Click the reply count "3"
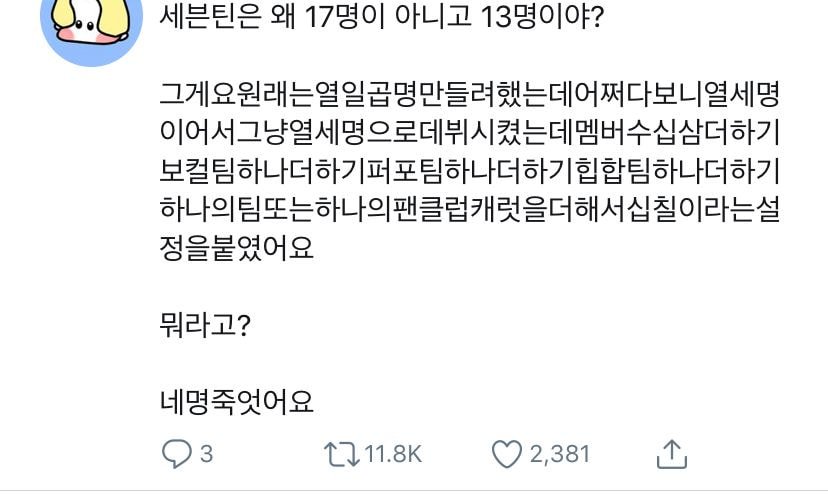The height and width of the screenshot is (495, 828). pos(206,455)
